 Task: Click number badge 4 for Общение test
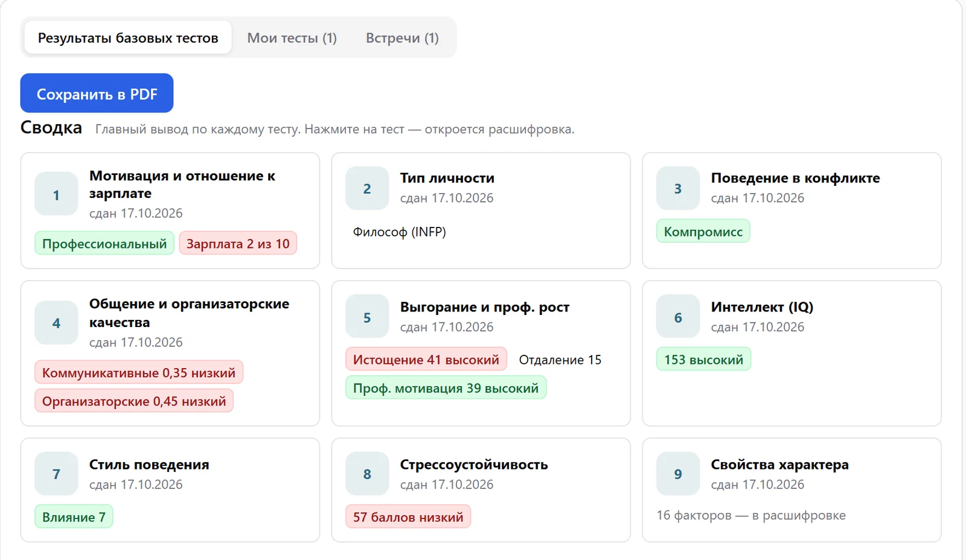[56, 323]
